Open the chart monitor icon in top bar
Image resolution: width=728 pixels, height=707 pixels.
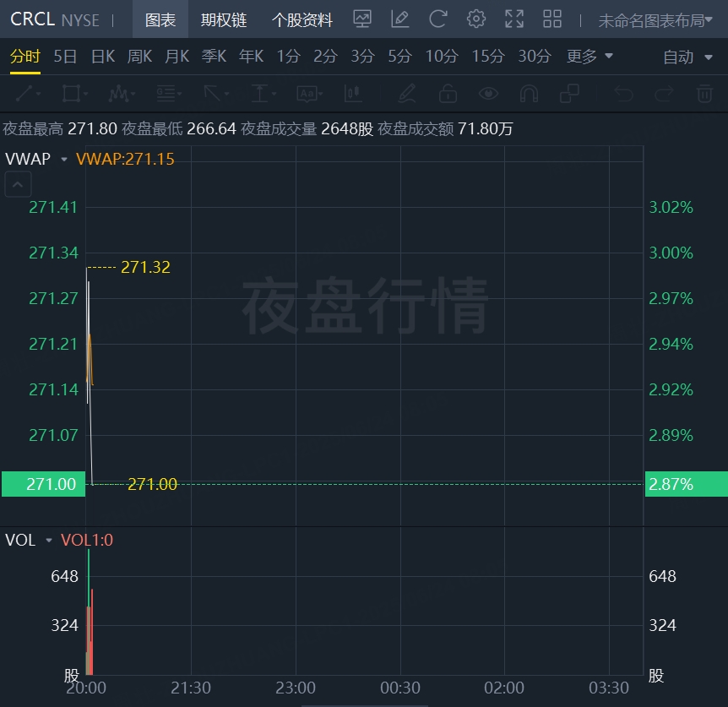point(362,19)
